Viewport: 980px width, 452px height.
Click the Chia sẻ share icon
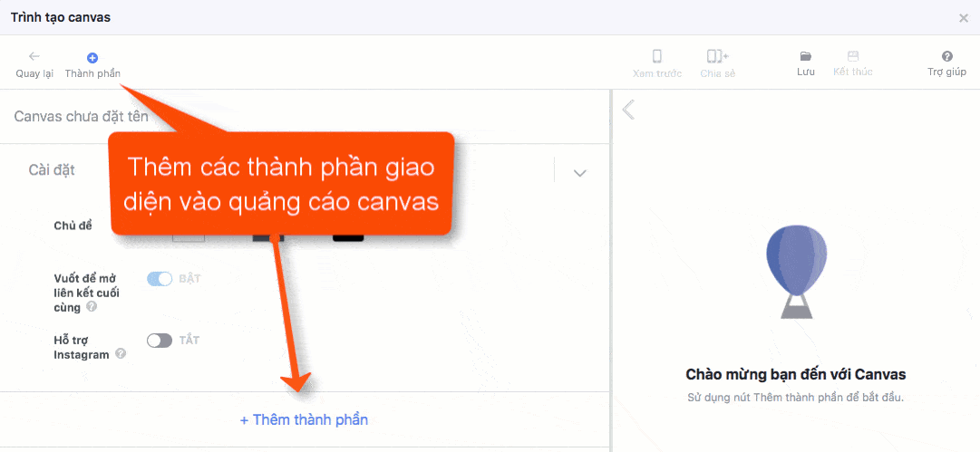pyautogui.click(x=717, y=57)
